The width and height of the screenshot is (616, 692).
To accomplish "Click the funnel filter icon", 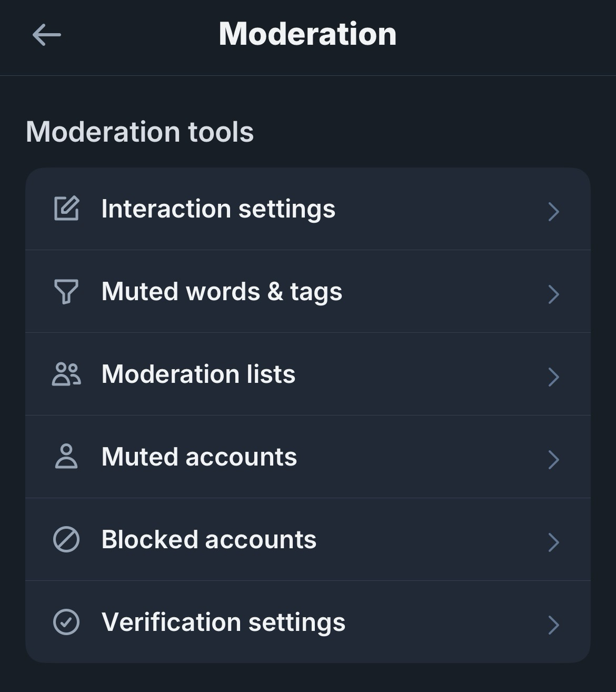I will pos(66,291).
